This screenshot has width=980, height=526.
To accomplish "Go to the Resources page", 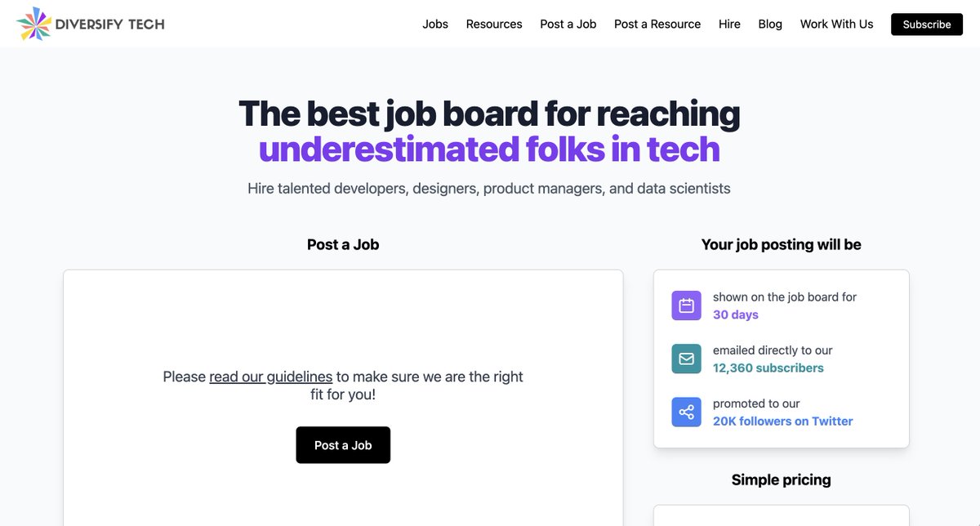I will point(494,25).
